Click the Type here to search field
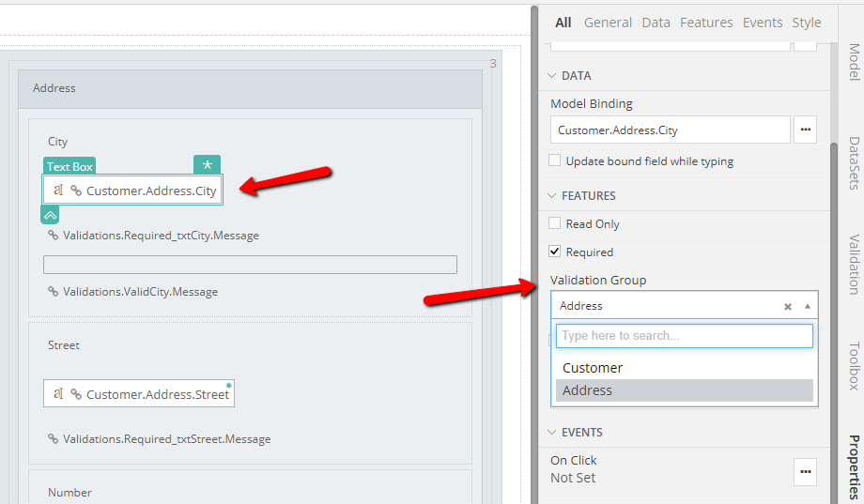864x504 pixels. (x=684, y=336)
